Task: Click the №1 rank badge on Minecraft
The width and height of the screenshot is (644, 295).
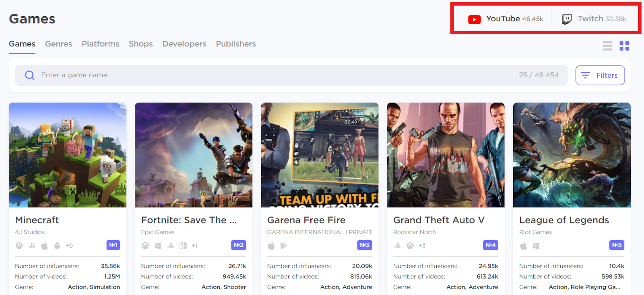Action: pyautogui.click(x=113, y=245)
